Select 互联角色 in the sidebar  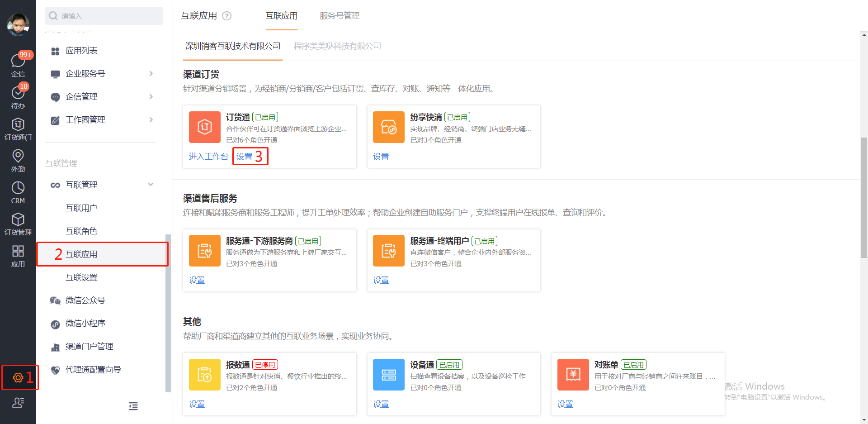pos(81,231)
